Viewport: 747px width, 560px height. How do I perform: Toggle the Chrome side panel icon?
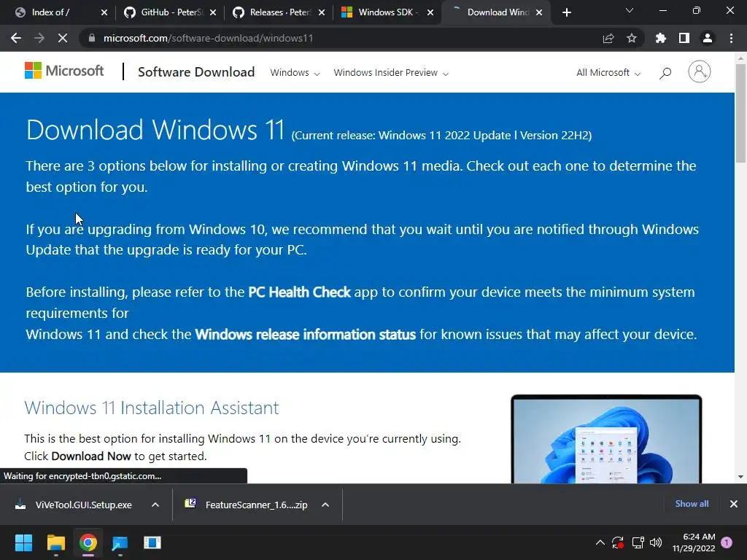(x=684, y=38)
